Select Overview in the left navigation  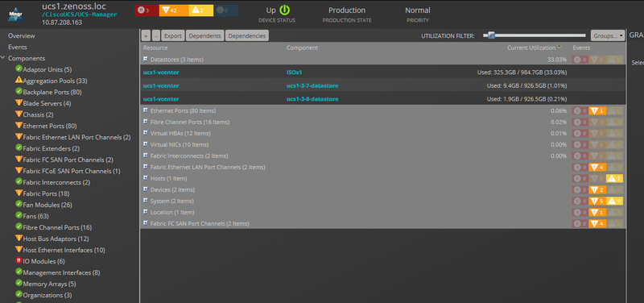[x=22, y=35]
